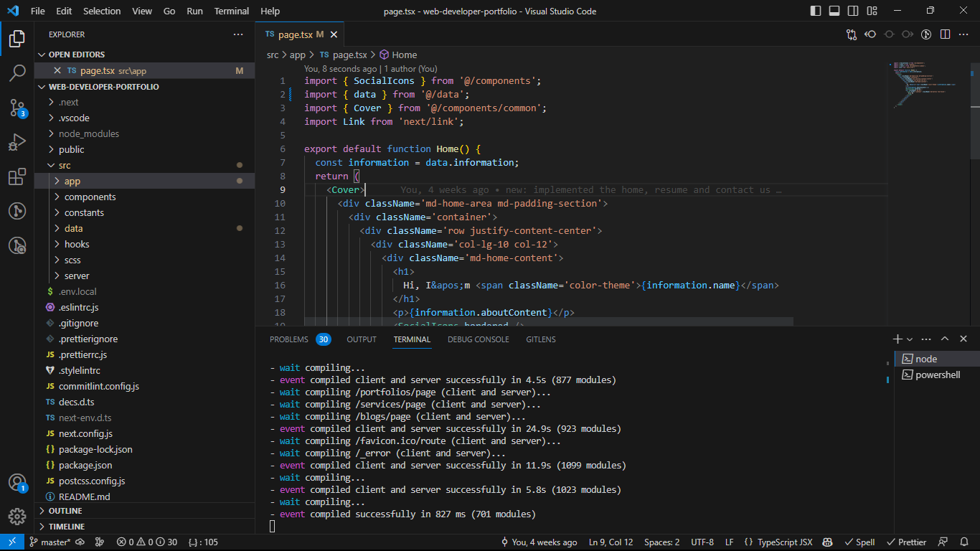Expand the .next folder
The width and height of the screenshot is (980, 551).
coord(144,102)
